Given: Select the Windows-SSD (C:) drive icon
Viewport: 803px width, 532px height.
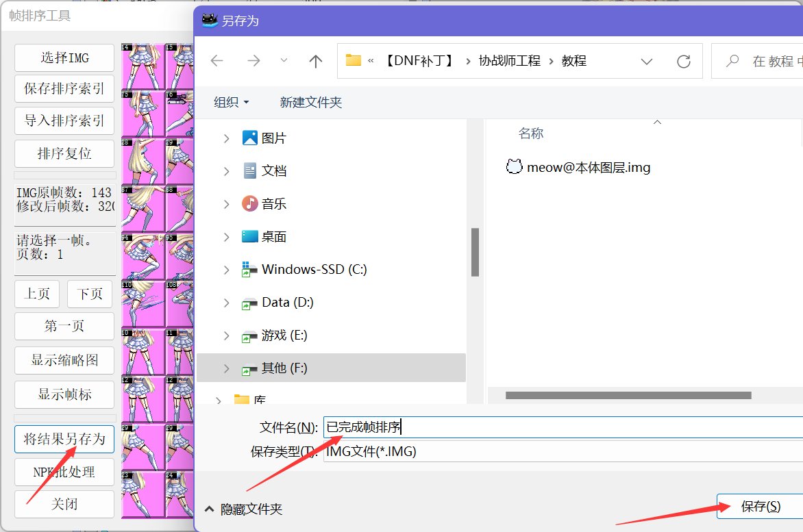Looking at the screenshot, I should (x=249, y=269).
